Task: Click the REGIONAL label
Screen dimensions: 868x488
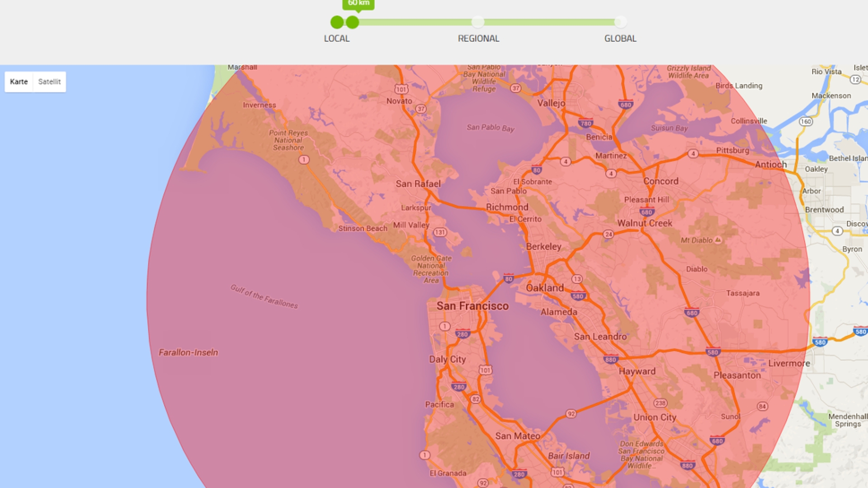Action: coord(478,39)
